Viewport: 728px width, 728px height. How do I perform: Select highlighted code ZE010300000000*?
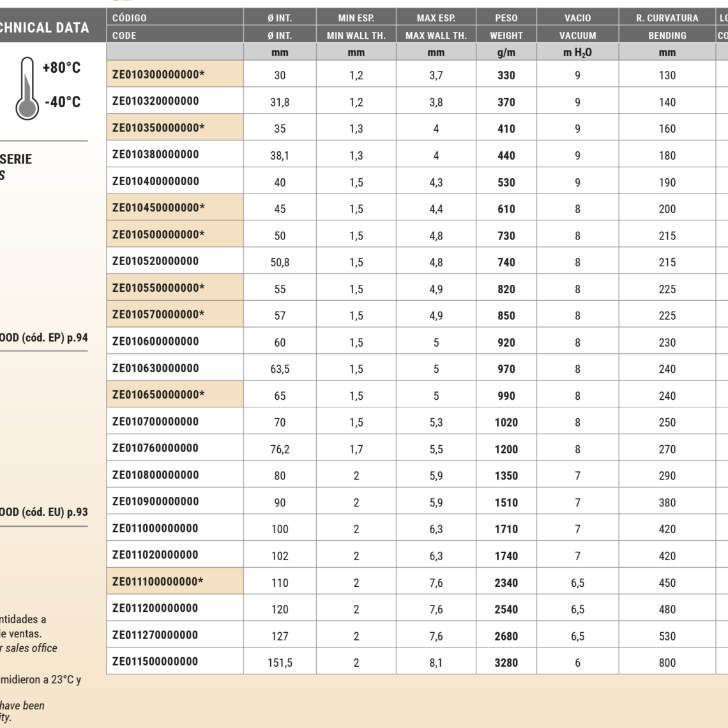pyautogui.click(x=158, y=75)
